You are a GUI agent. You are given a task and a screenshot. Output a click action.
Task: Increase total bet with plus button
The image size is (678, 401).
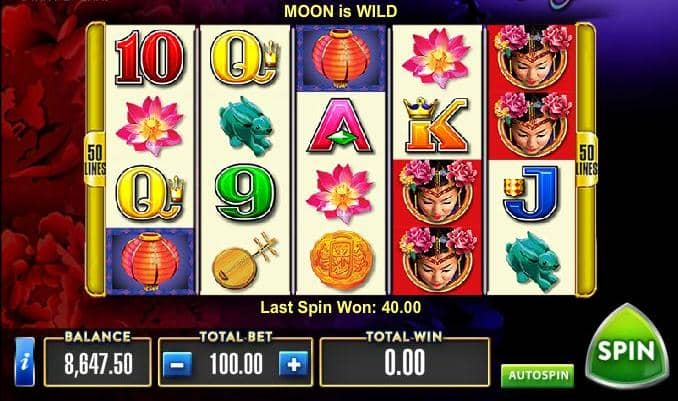click(294, 364)
